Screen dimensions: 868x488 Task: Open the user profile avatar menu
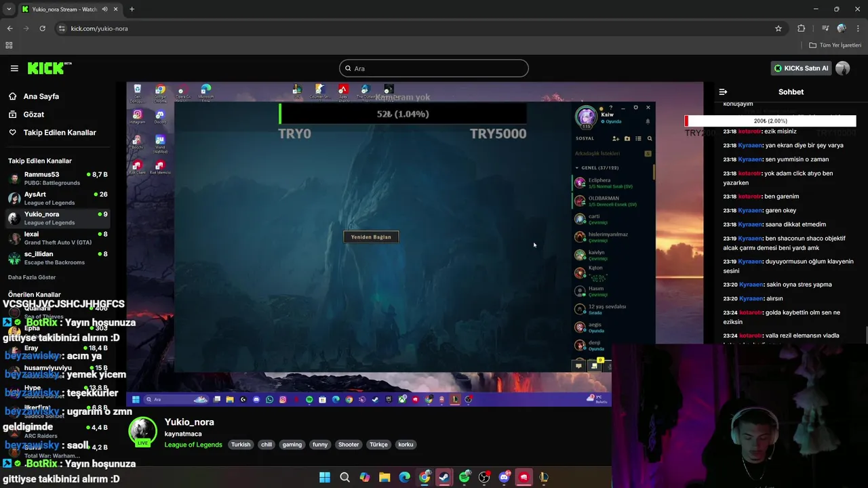pos(843,68)
